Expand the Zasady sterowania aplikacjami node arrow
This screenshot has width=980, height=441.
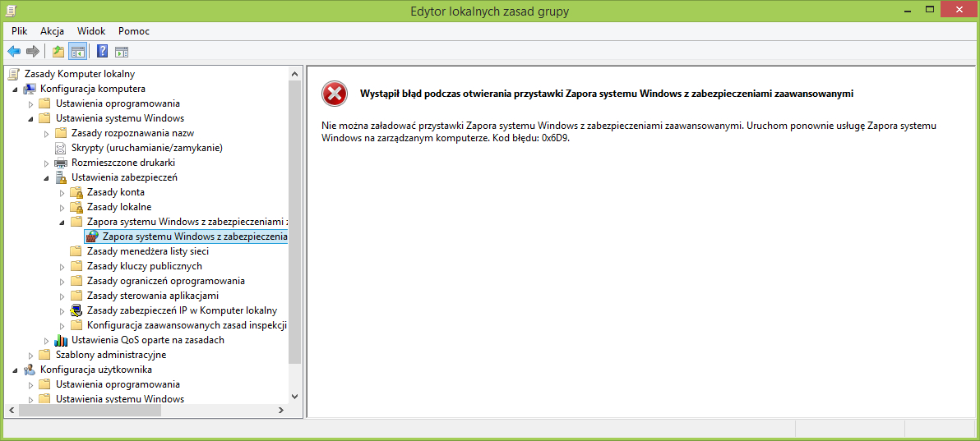(62, 296)
